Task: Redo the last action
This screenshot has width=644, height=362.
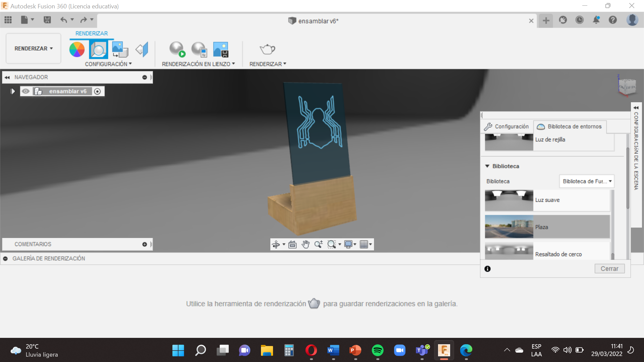Action: (83, 20)
